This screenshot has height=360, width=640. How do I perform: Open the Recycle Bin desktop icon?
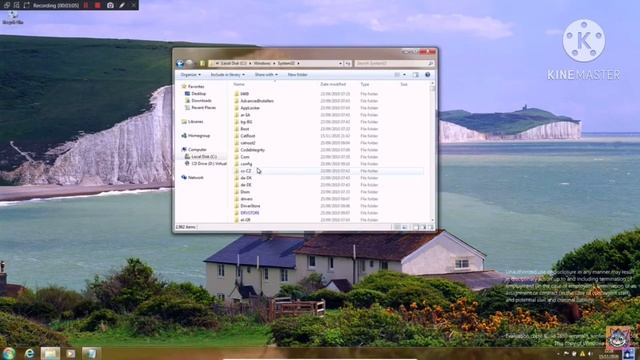(13, 17)
